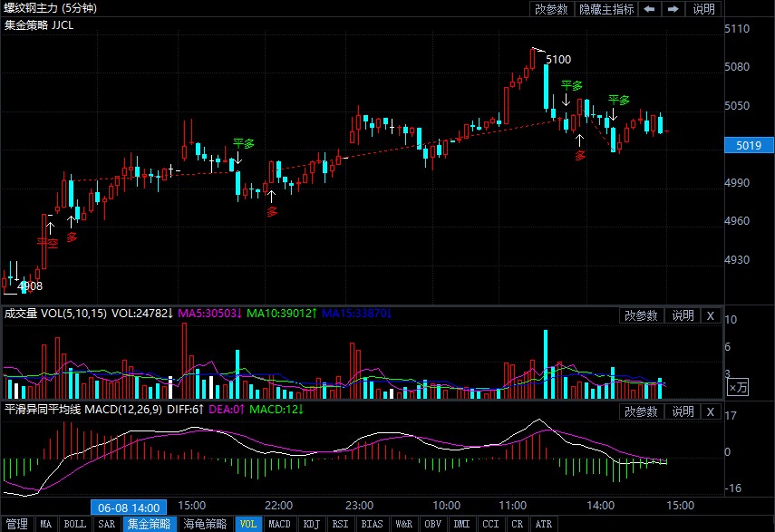Open 改参数 in the MACD panel

coord(641,411)
